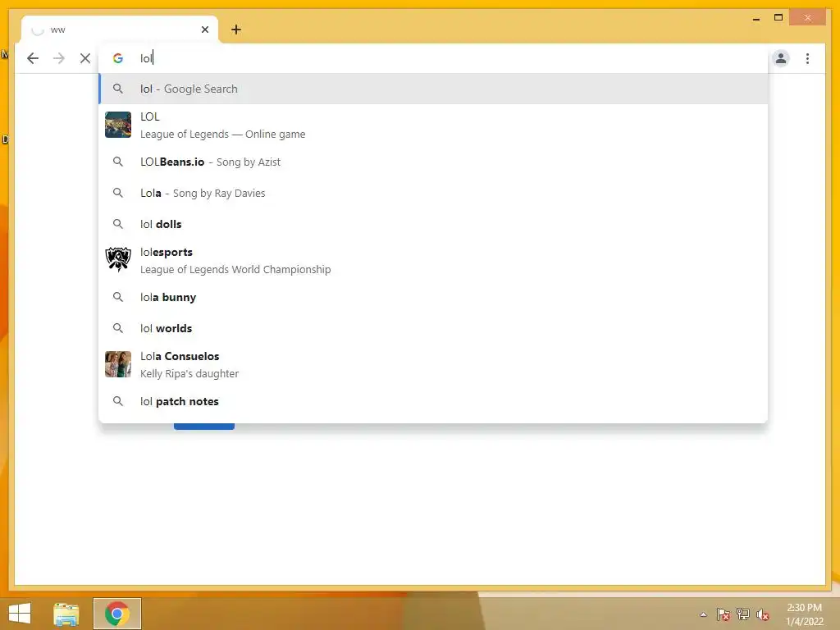Close the loading 'ww' tab
840x630 pixels.
204,30
